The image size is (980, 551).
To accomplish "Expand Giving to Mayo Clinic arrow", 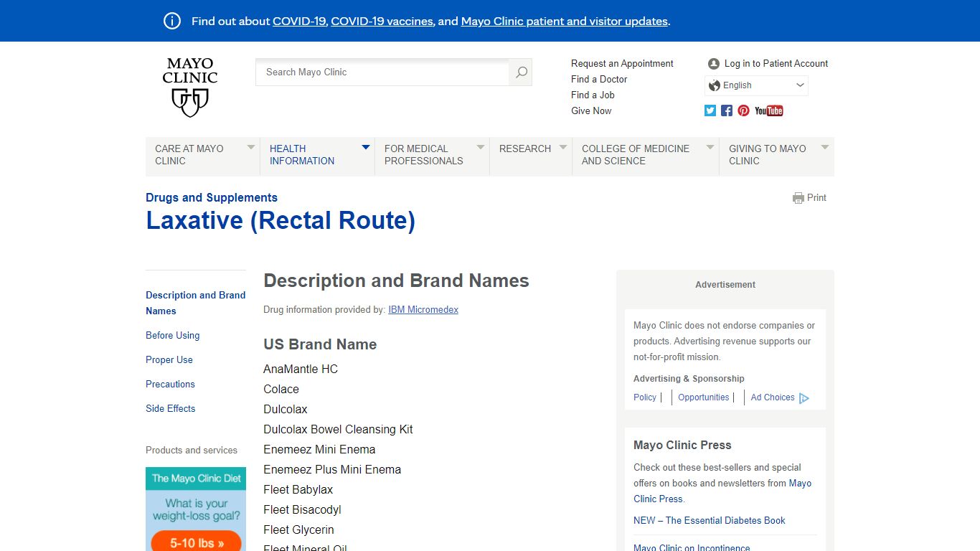I will [x=825, y=147].
